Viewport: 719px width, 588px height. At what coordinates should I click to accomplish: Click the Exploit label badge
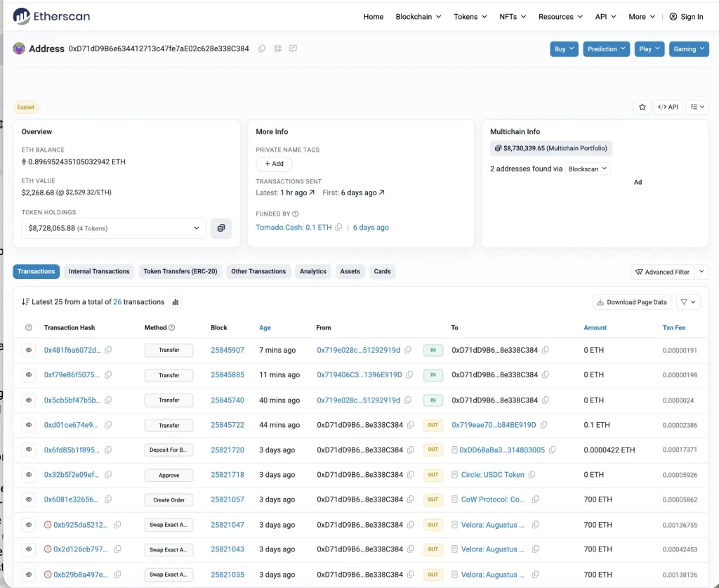click(x=26, y=107)
